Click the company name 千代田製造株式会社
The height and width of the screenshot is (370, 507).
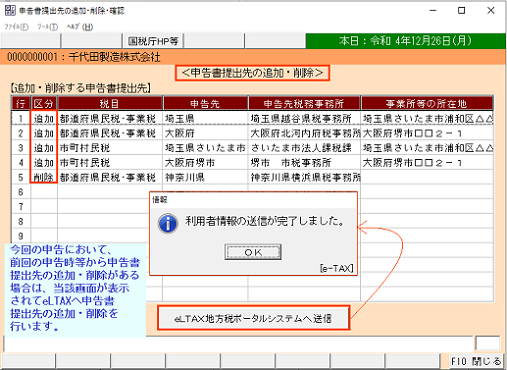[114, 57]
